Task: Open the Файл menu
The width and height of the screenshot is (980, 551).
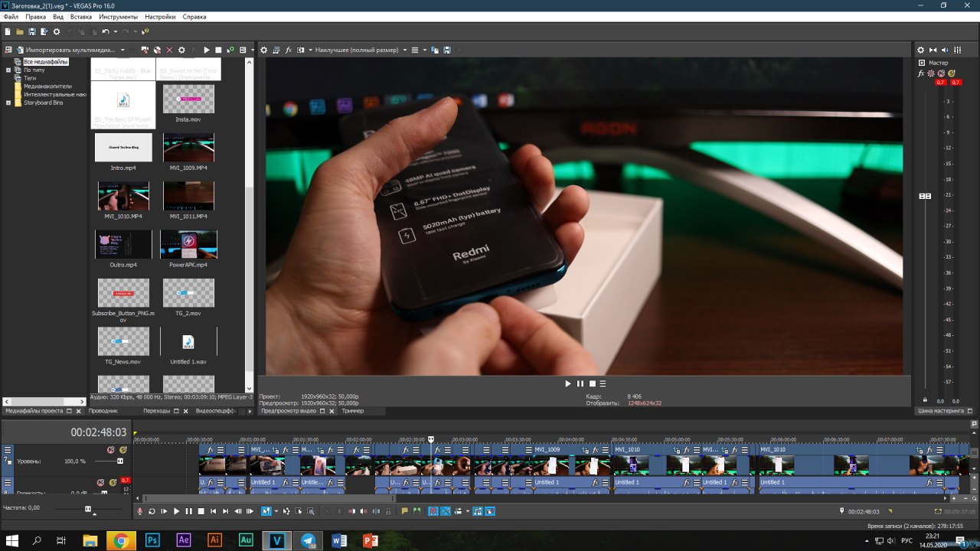Action: tap(11, 17)
